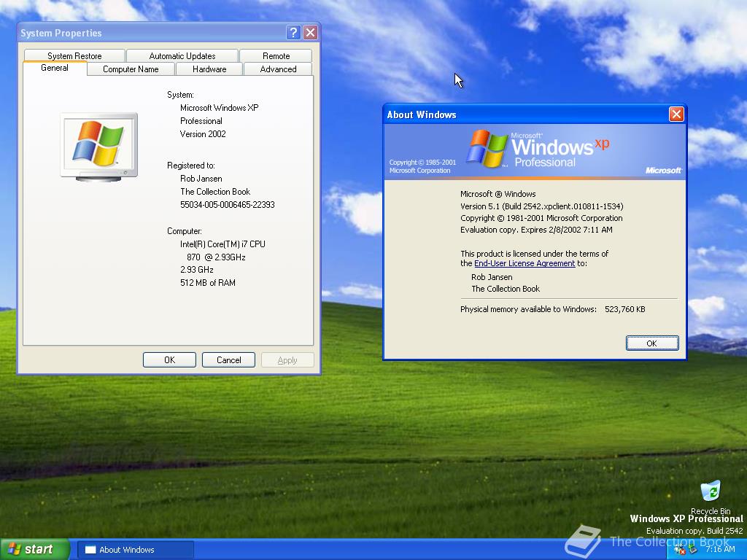Click 'The Collection Book' in About Windows

pyautogui.click(x=506, y=289)
